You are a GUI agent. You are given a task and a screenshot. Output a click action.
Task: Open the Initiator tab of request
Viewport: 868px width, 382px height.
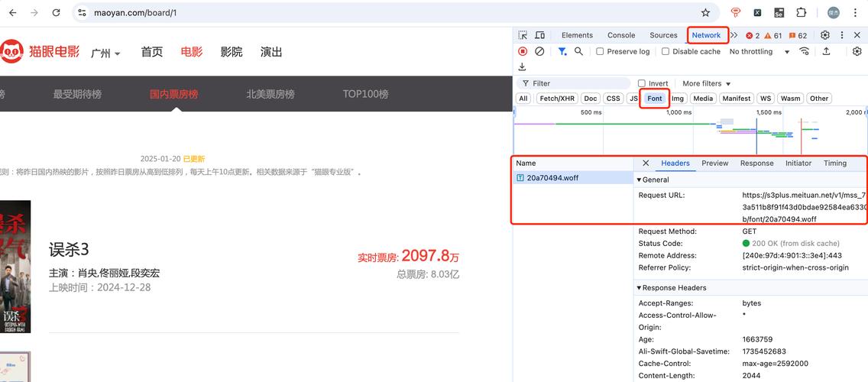[x=798, y=163]
